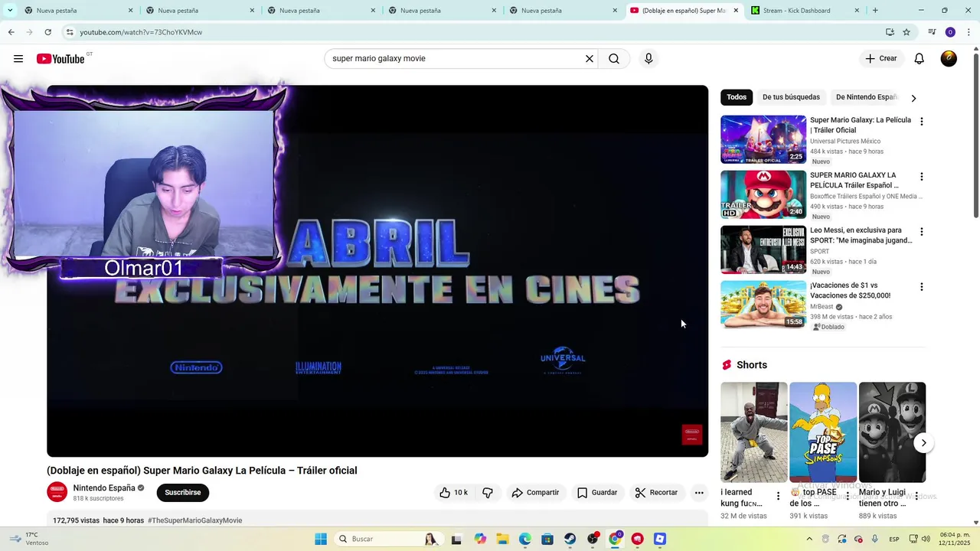Open Nintendo España channel name link
Image resolution: width=980 pixels, height=551 pixels.
click(104, 487)
